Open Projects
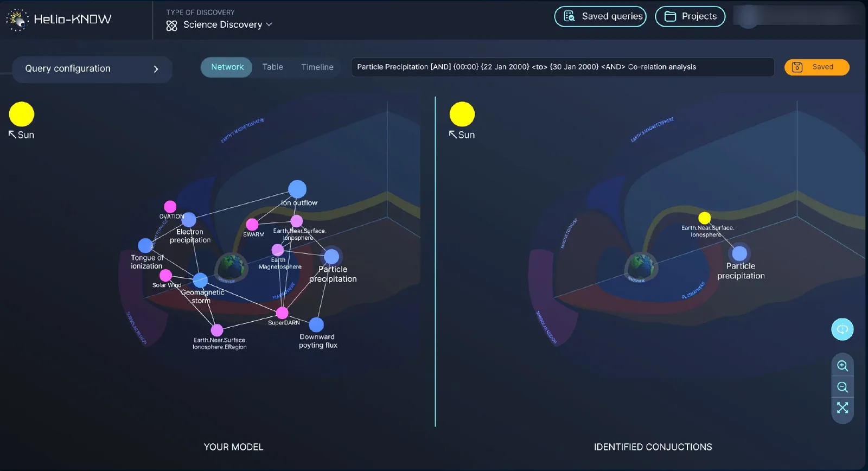This screenshot has width=868, height=471. tap(690, 16)
